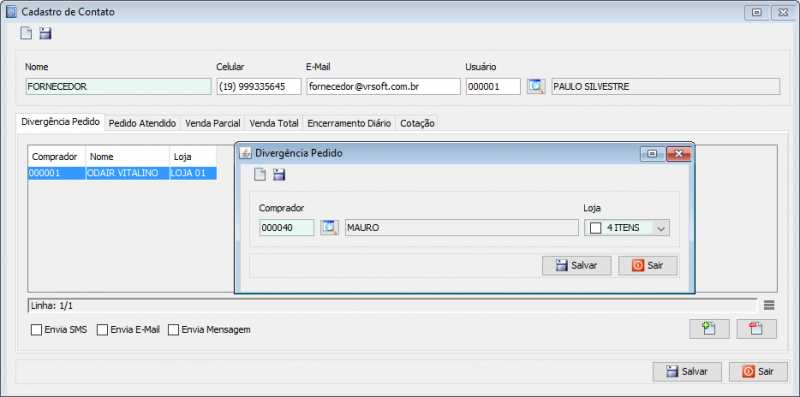Enable the Envia E-Mail checkbox
800x397 pixels.
point(103,330)
